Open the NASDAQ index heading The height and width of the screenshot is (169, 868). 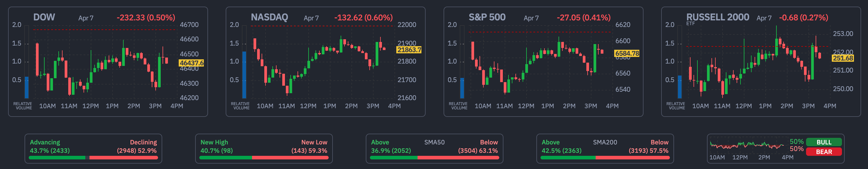pos(269,17)
